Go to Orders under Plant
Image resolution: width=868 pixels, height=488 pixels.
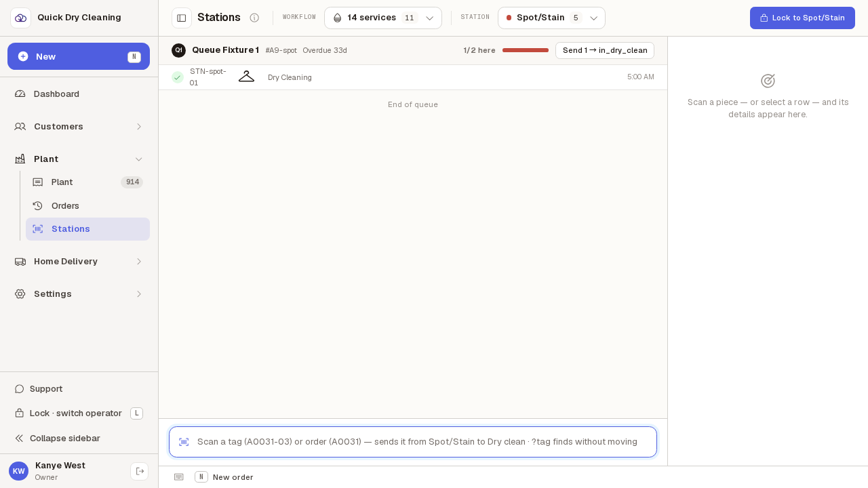[x=87, y=205]
